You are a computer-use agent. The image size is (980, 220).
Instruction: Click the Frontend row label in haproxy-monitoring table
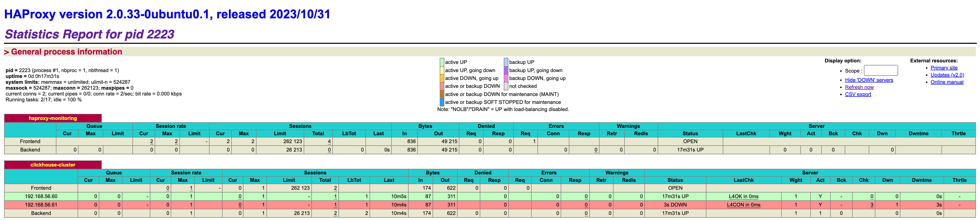point(30,142)
